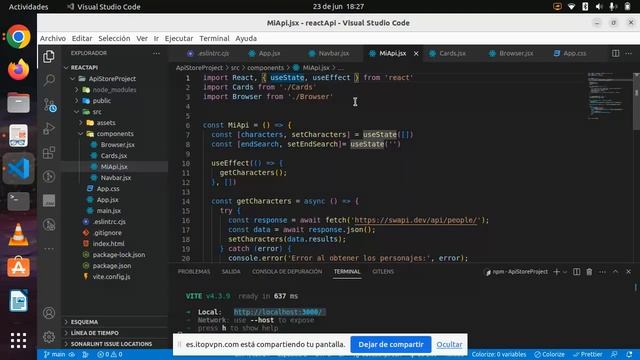Launch Firefox from the dock
This screenshot has width=640, height=360.
pyautogui.click(x=18, y=70)
